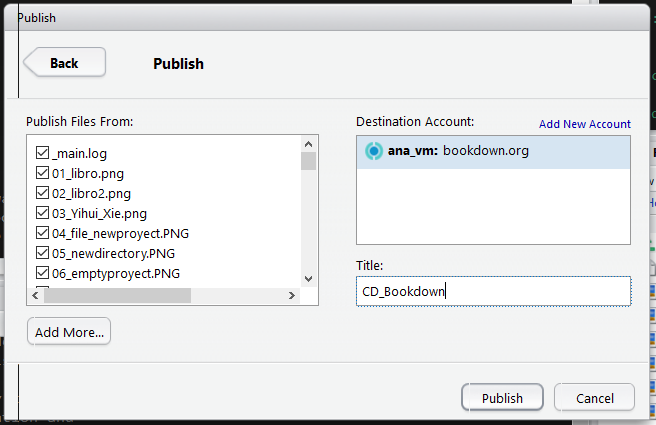The width and height of the screenshot is (656, 425).
Task: Uncheck 05_newdirectory.PNG checkbox
Action: tap(43, 253)
